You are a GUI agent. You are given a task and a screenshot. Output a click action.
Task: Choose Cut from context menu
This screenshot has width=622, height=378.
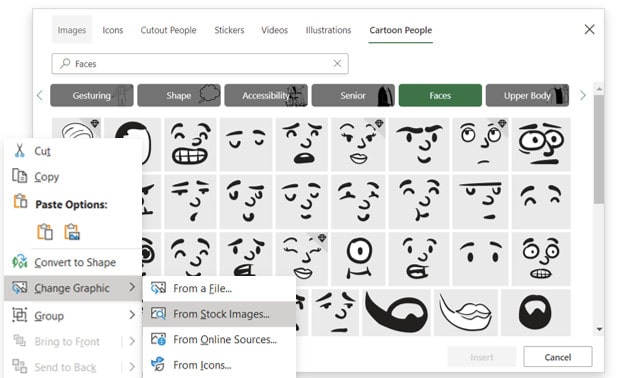[x=73, y=151]
